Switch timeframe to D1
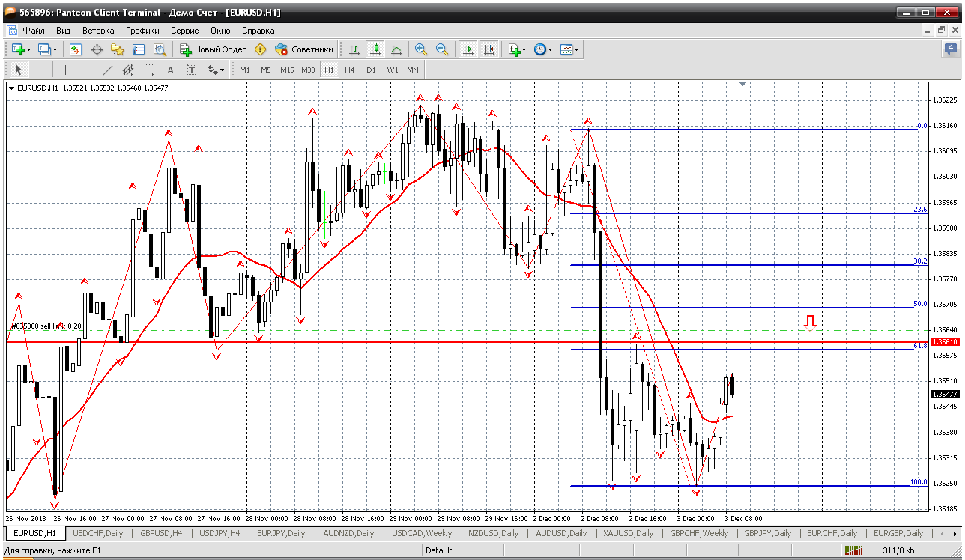 coord(371,70)
